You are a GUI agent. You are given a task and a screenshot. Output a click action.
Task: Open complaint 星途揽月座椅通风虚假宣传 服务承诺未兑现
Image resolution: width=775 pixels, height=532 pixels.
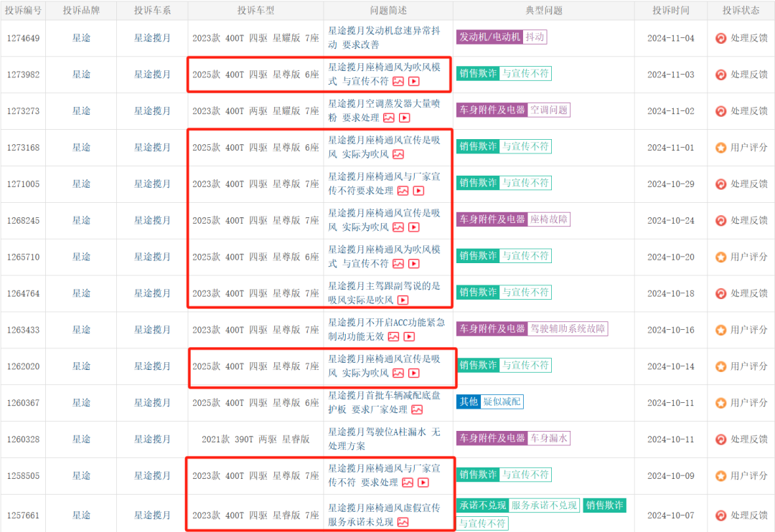(x=384, y=515)
